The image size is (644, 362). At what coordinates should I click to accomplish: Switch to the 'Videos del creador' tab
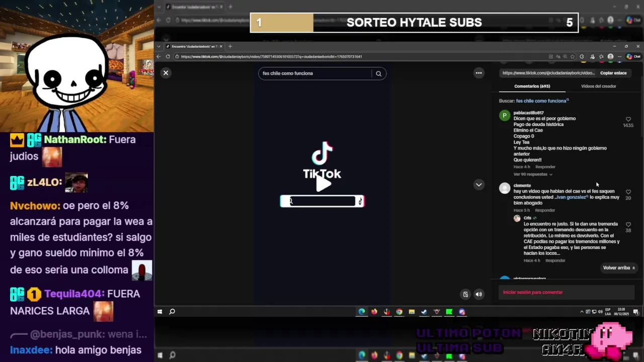[598, 86]
